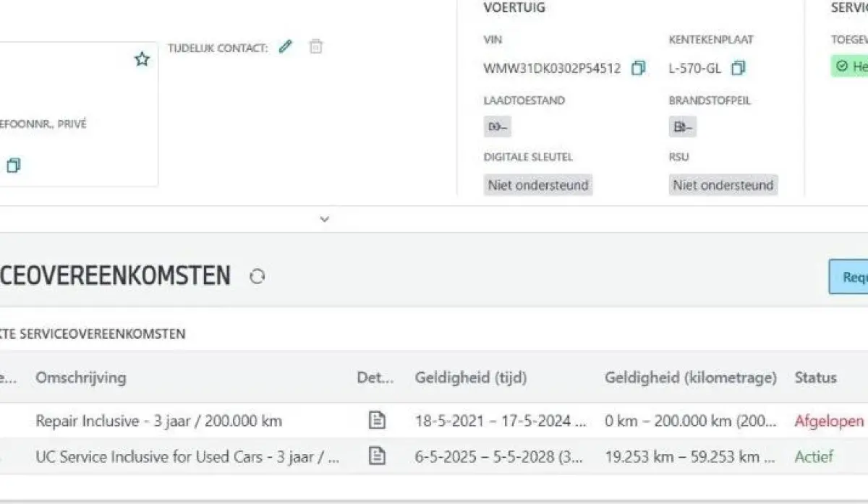The height and width of the screenshot is (504, 868).
Task: Click the Laadtoestand charge status badge
Action: click(498, 127)
